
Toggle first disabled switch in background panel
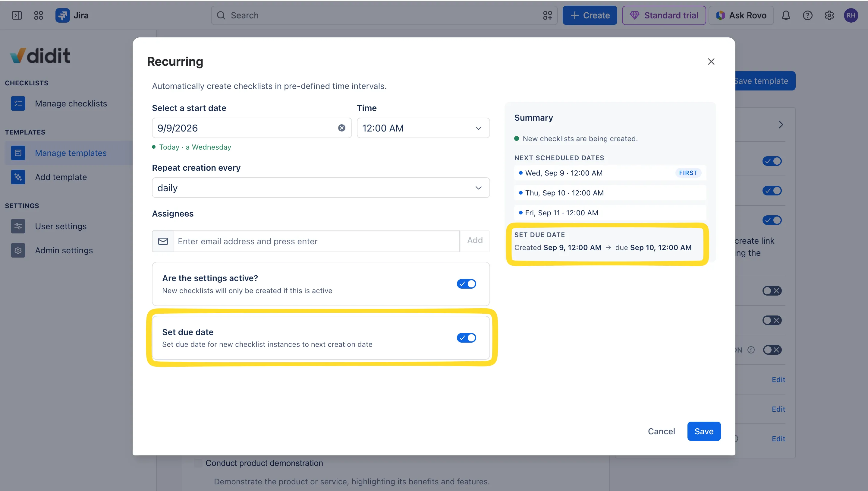(772, 291)
